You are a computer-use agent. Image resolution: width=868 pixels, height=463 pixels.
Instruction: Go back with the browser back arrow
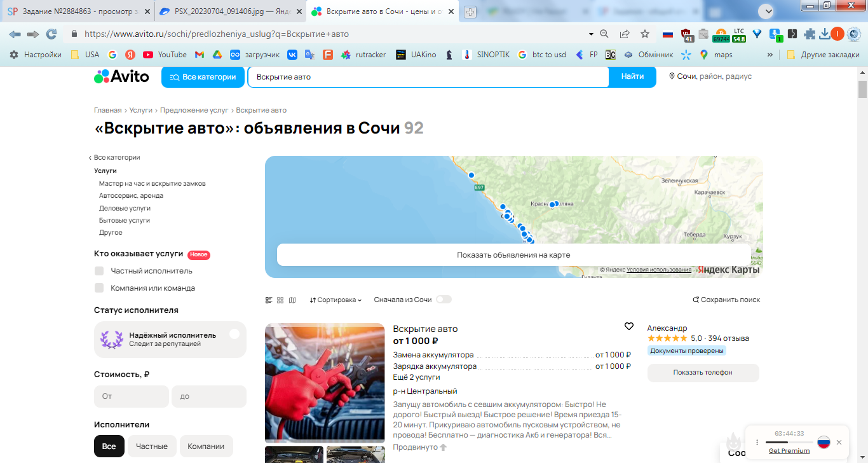pyautogui.click(x=14, y=34)
